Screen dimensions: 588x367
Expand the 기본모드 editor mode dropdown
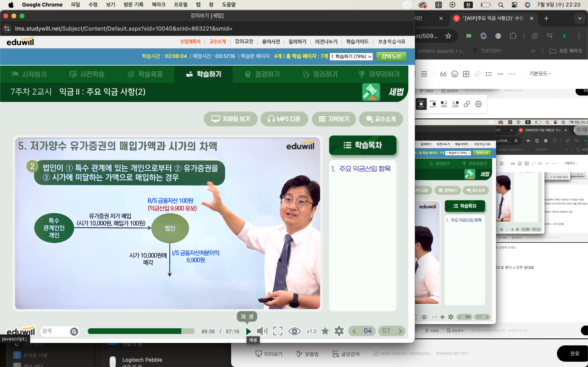(540, 74)
